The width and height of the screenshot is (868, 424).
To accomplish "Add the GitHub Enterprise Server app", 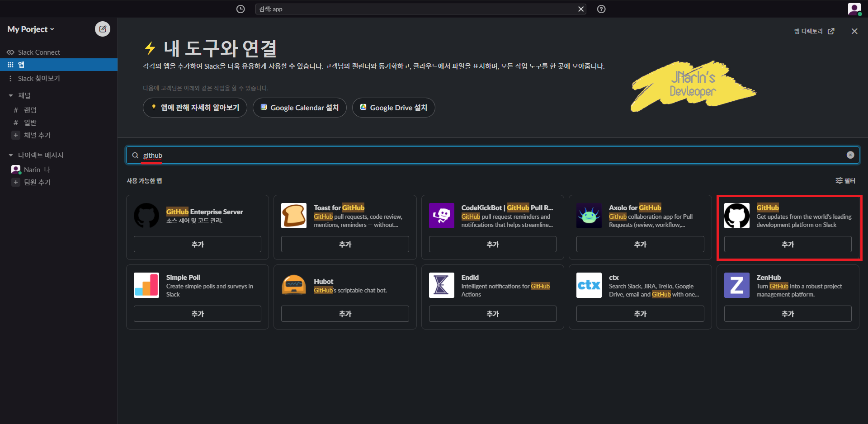I will 198,244.
